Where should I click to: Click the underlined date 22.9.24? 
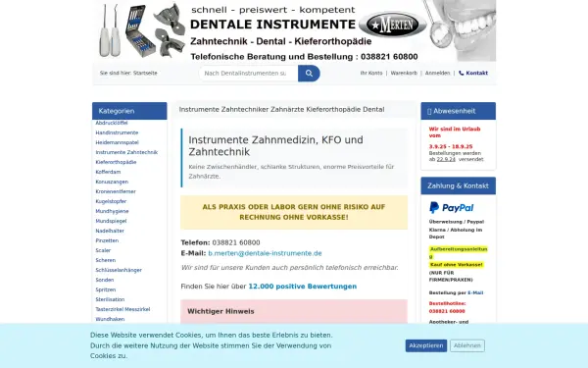click(x=446, y=159)
